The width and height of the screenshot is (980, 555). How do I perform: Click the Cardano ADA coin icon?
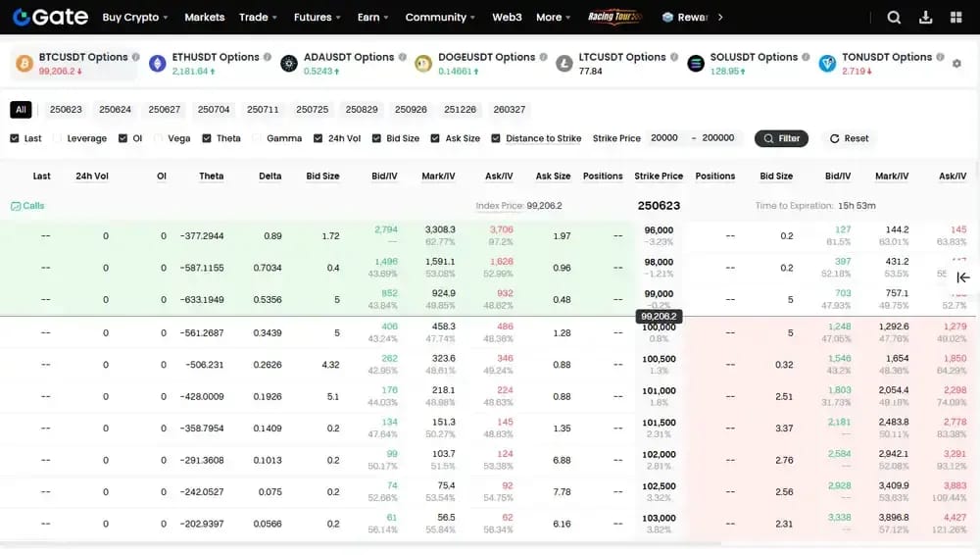[x=289, y=63]
